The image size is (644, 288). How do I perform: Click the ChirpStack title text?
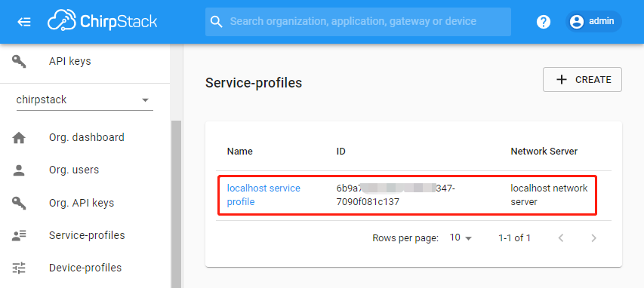click(119, 22)
